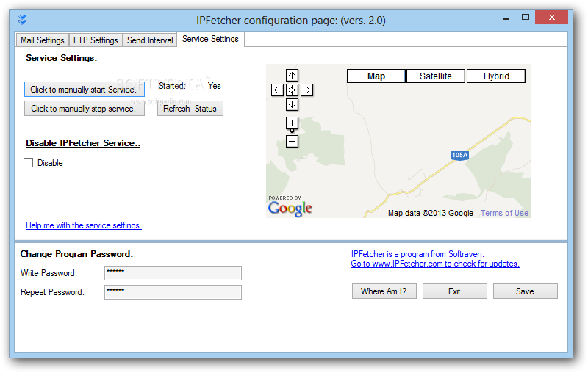Open the Mail Settings tab
The height and width of the screenshot is (373, 588).
43,40
